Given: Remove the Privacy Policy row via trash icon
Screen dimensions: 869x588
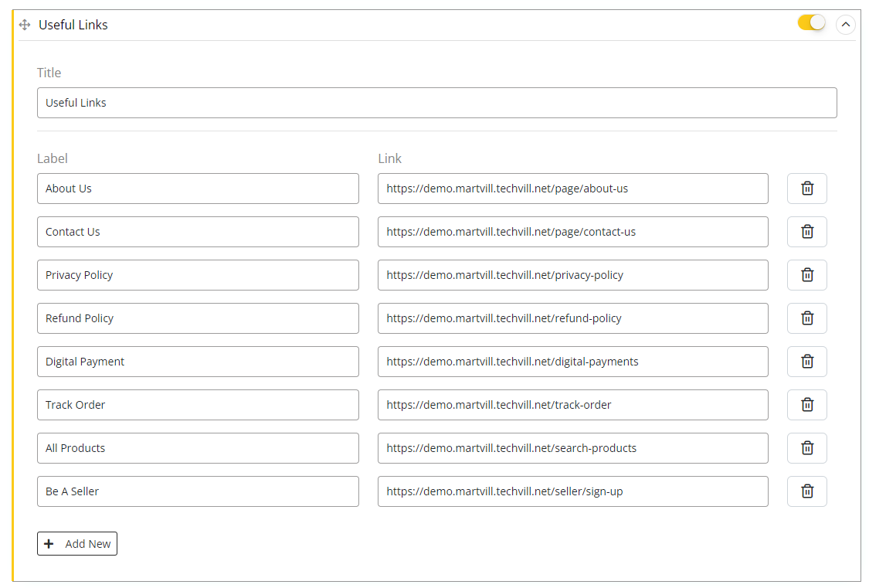Looking at the screenshot, I should 806,275.
